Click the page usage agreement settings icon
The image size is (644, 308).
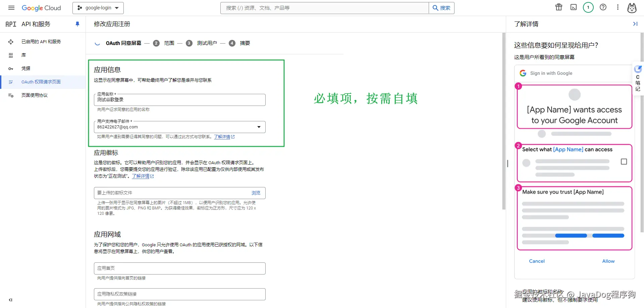tap(11, 95)
